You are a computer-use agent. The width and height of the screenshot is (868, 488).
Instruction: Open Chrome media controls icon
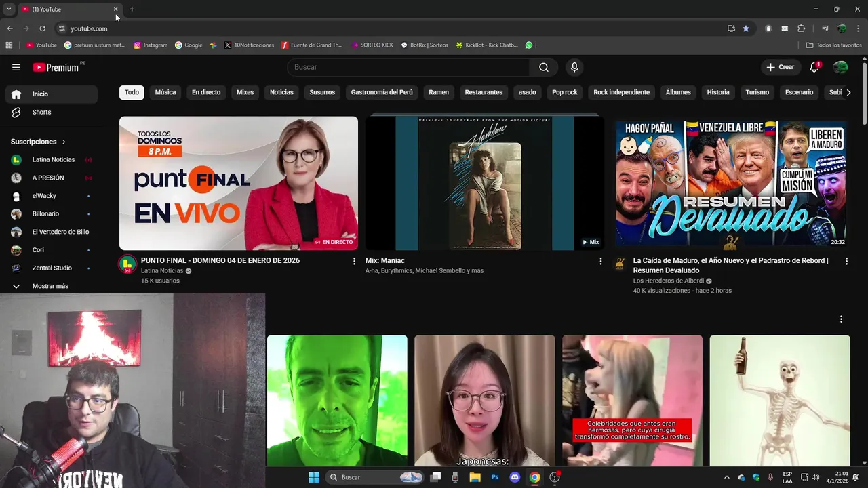tap(825, 28)
